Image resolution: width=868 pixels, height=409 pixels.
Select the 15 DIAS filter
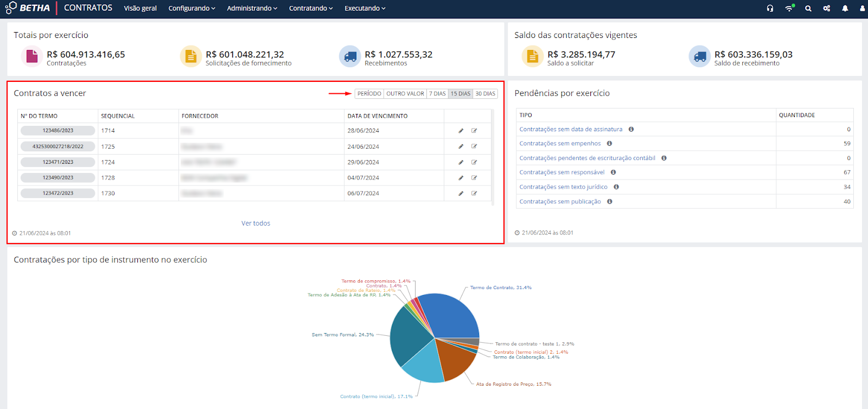[461, 94]
